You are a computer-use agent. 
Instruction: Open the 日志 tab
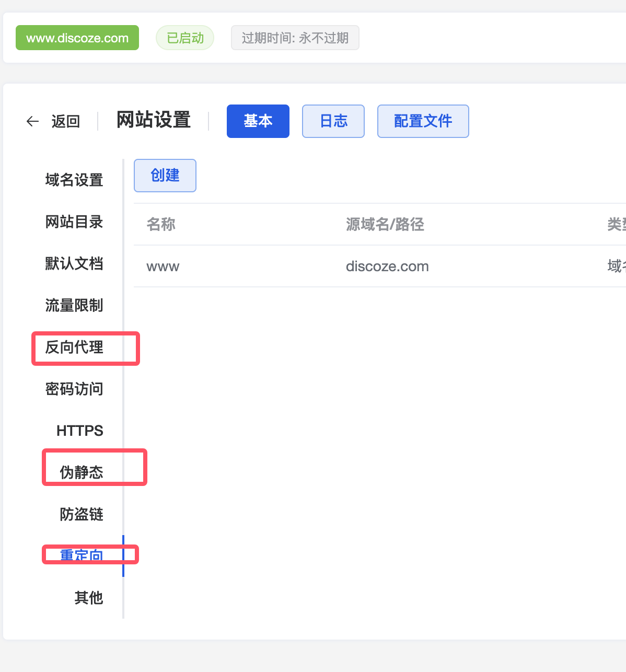click(333, 121)
